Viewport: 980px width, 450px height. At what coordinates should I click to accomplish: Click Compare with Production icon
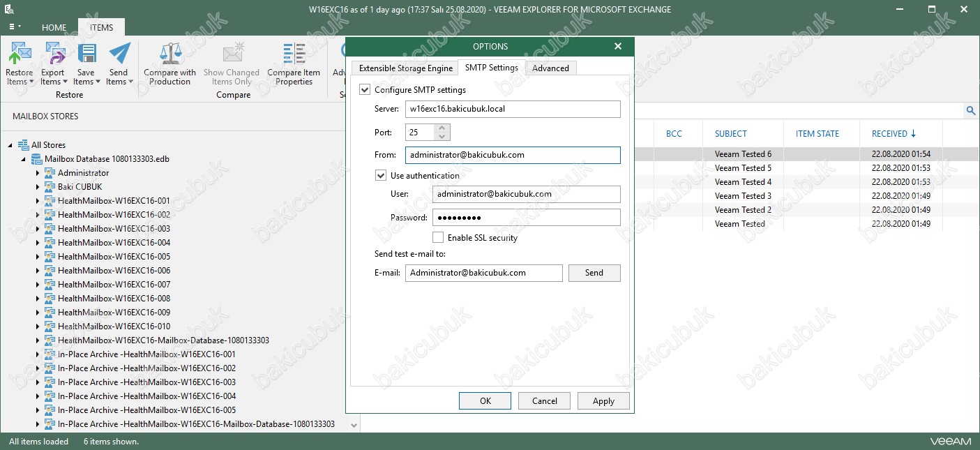click(x=170, y=54)
